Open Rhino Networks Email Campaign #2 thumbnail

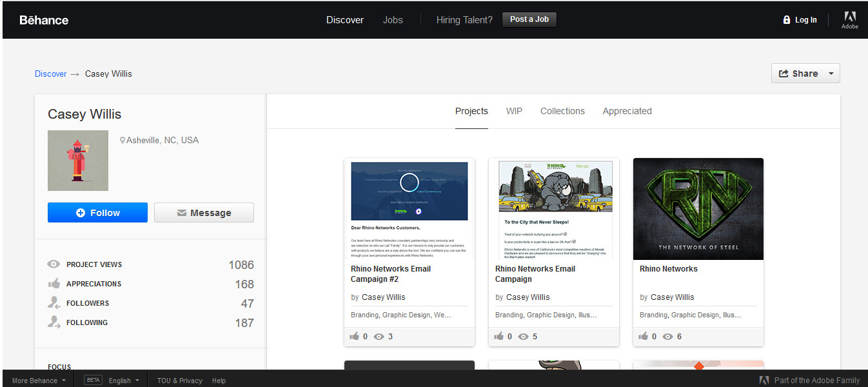click(409, 208)
